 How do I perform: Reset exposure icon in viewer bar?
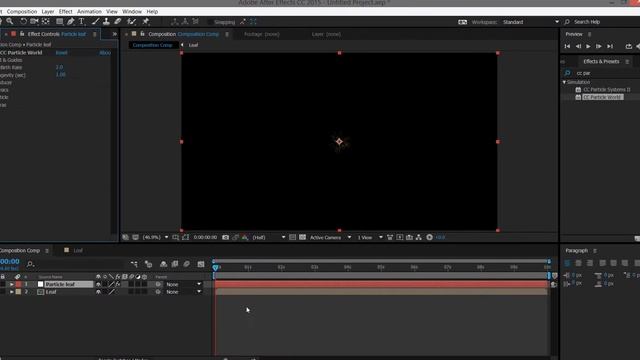pos(429,237)
